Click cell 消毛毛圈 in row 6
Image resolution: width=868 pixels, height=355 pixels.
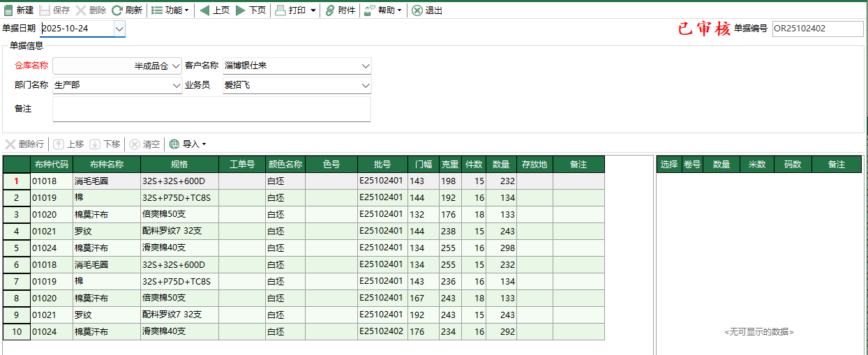pyautogui.click(x=107, y=265)
